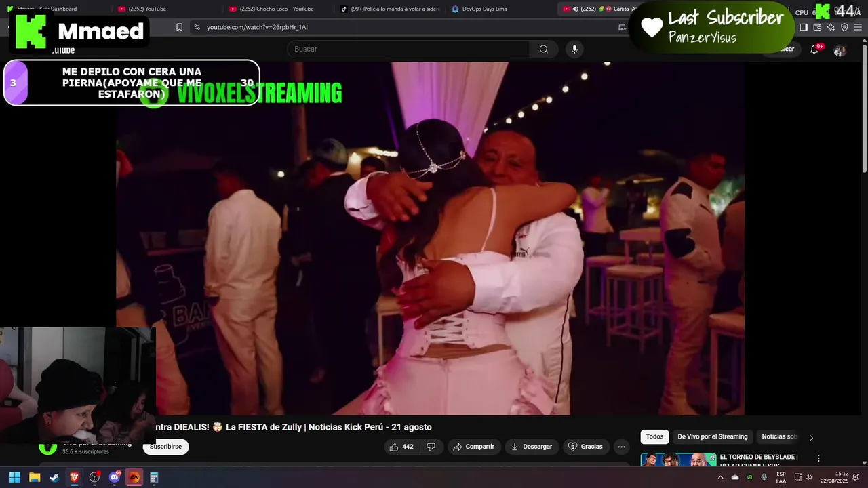This screenshot has width=868, height=488.
Task: Open File Explorer from taskbar
Action: [35, 477]
